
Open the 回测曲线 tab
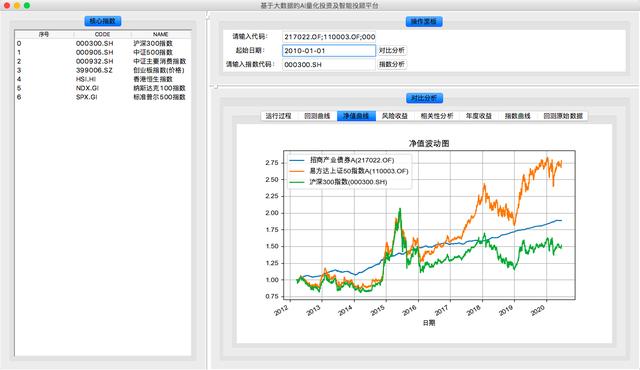(317, 116)
